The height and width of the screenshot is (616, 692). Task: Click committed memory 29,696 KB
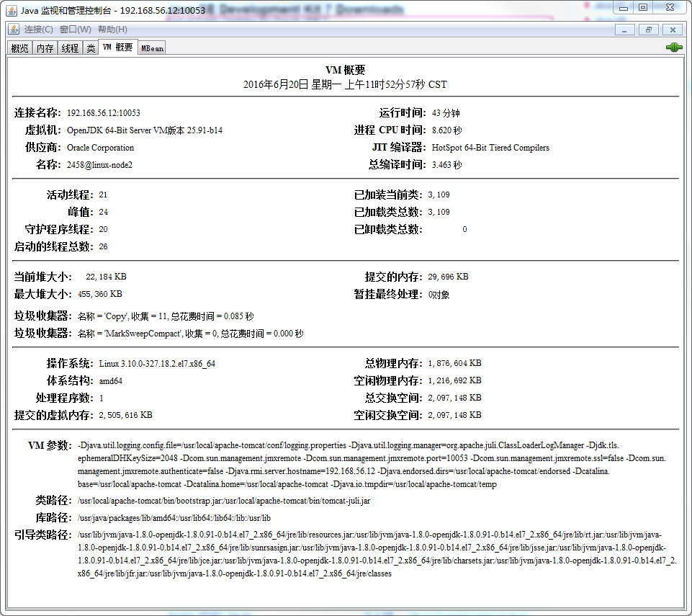pos(448,277)
